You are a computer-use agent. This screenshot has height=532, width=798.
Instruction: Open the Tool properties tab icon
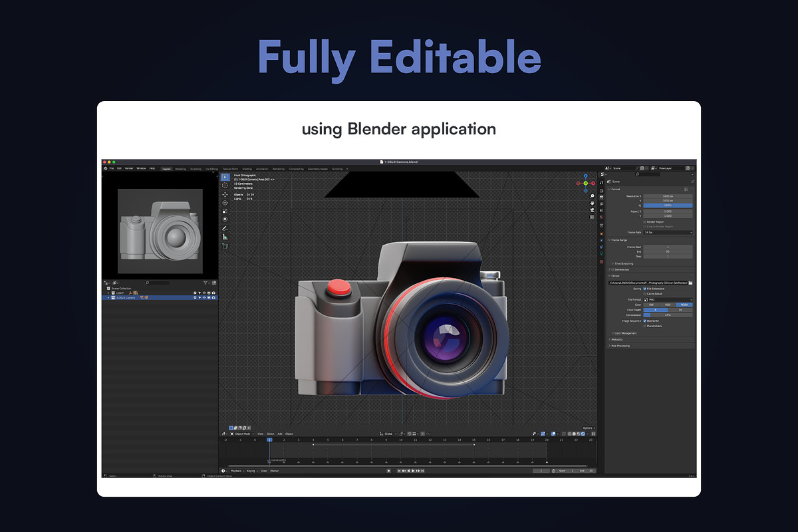point(602,182)
